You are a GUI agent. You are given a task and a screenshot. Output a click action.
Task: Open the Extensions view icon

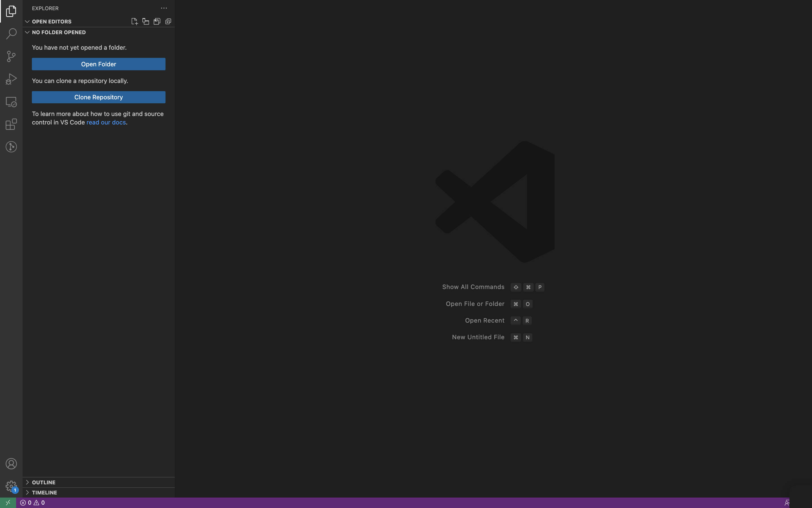coord(11,124)
